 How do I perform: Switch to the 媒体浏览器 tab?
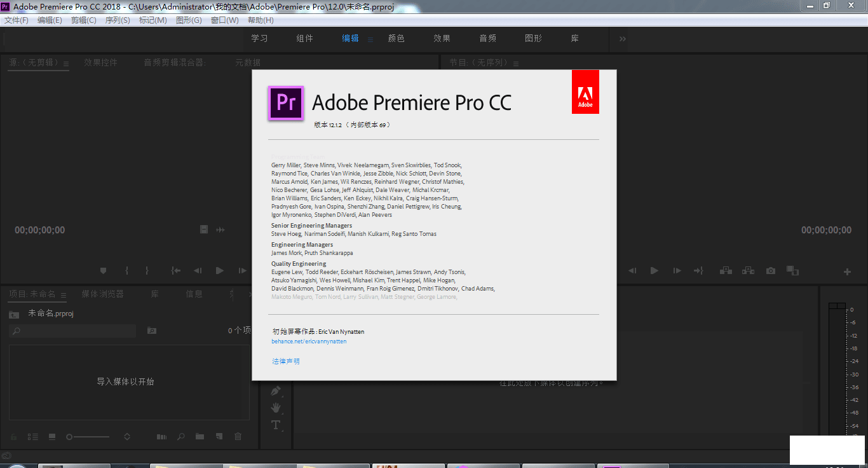102,294
